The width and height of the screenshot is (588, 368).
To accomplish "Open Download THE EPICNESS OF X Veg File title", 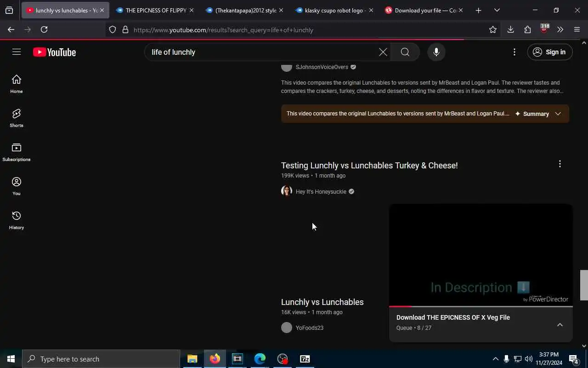I will (453, 317).
